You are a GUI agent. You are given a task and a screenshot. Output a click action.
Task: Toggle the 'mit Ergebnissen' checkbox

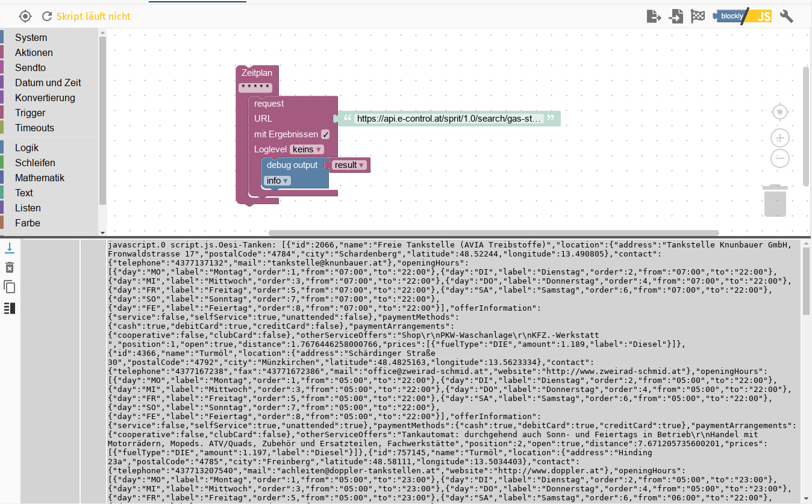325,134
